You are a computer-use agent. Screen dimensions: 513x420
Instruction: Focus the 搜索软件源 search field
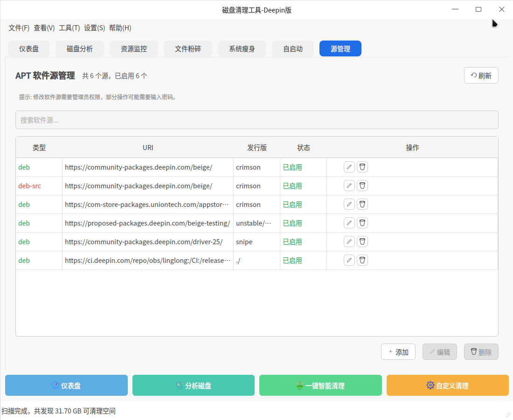256,120
